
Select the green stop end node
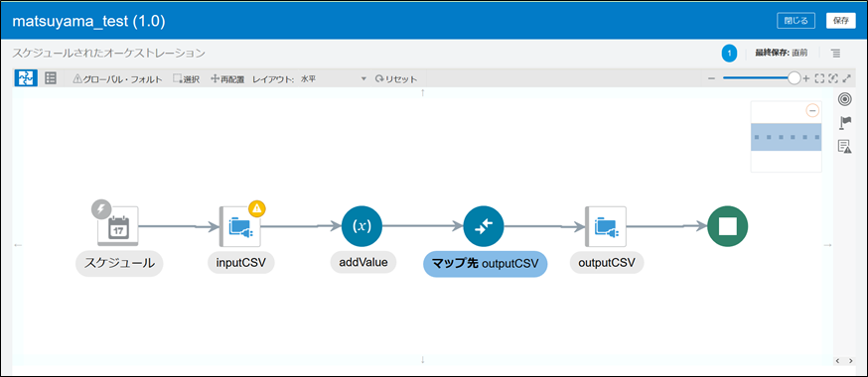tap(728, 225)
